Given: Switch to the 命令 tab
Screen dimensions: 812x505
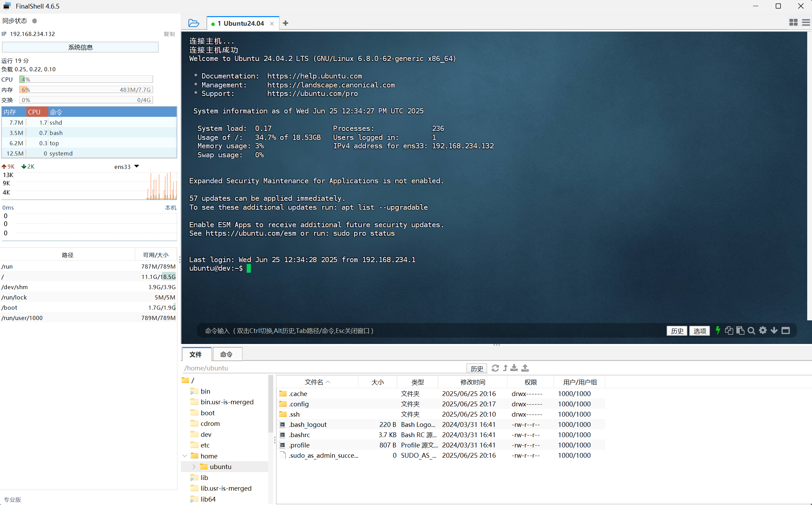Looking at the screenshot, I should [226, 354].
